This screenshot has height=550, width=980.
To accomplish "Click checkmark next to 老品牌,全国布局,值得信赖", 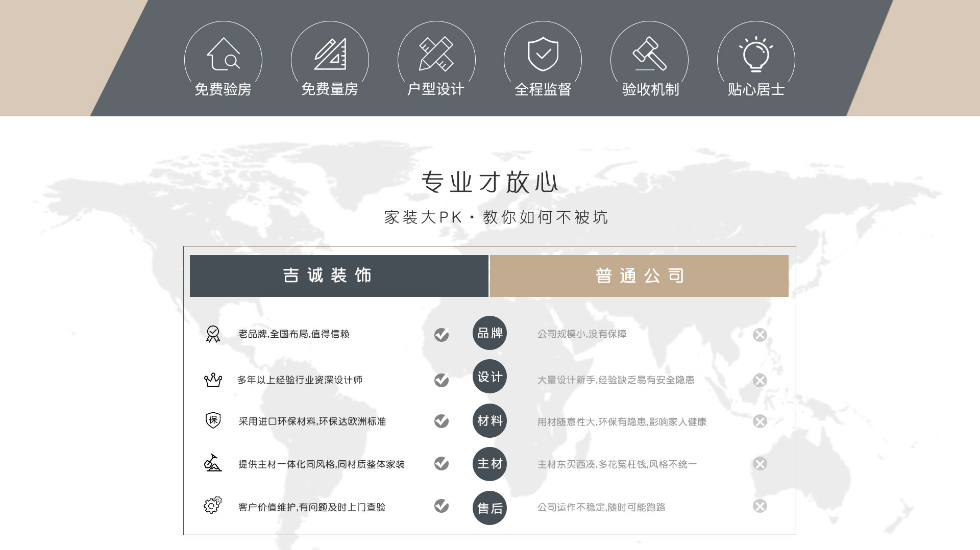I will coord(442,335).
